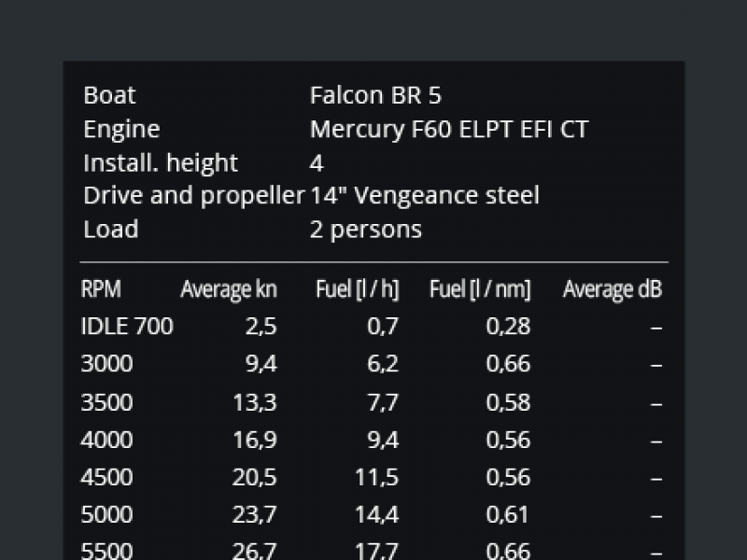The height and width of the screenshot is (560, 747).
Task: Select the 4000 RPM row label
Action: 106,440
